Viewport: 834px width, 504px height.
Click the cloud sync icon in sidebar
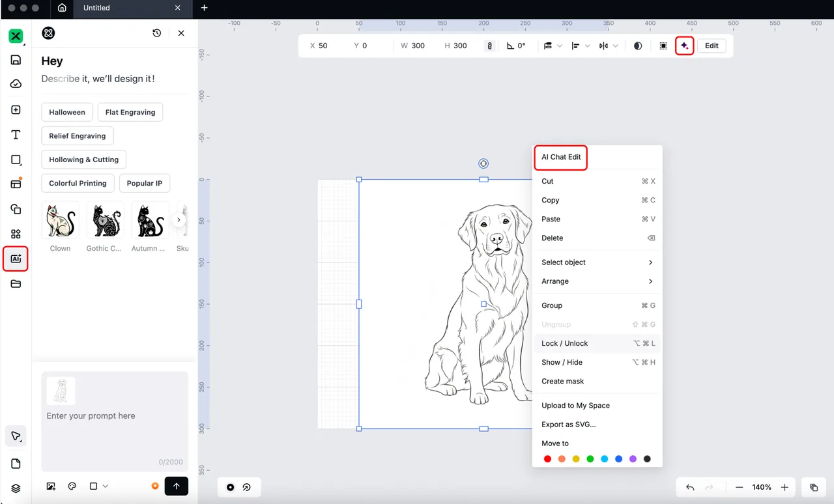coord(16,84)
